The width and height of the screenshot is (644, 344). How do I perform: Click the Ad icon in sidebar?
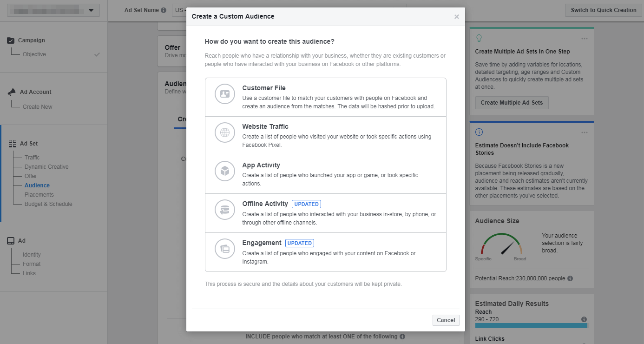pyautogui.click(x=11, y=241)
